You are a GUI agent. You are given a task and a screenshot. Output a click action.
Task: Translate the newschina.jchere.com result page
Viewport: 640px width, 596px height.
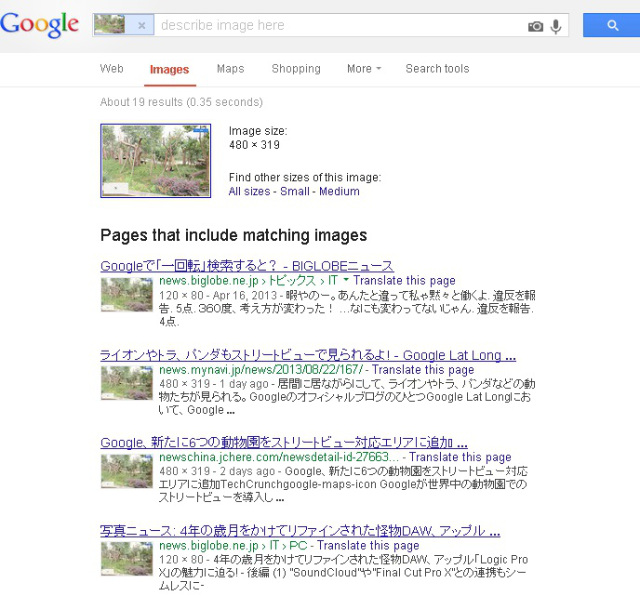(x=460, y=457)
